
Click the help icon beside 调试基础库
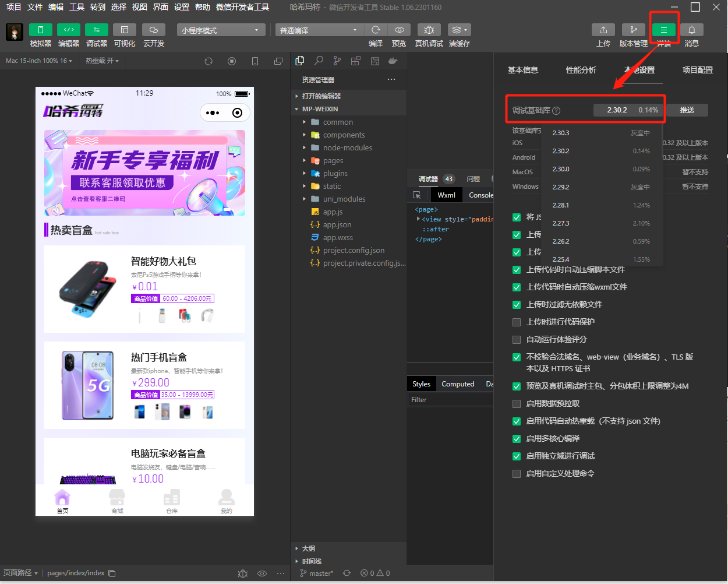pos(556,111)
